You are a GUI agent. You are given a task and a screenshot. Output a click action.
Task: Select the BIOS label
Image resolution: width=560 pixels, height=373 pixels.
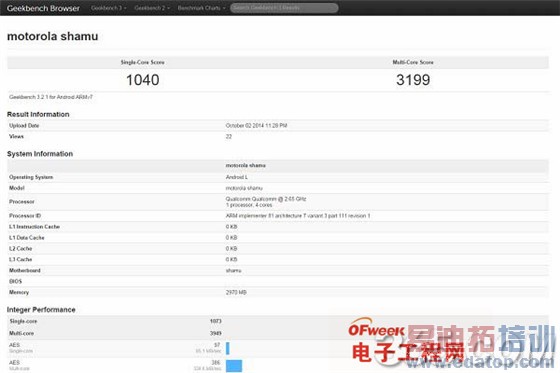(15, 282)
